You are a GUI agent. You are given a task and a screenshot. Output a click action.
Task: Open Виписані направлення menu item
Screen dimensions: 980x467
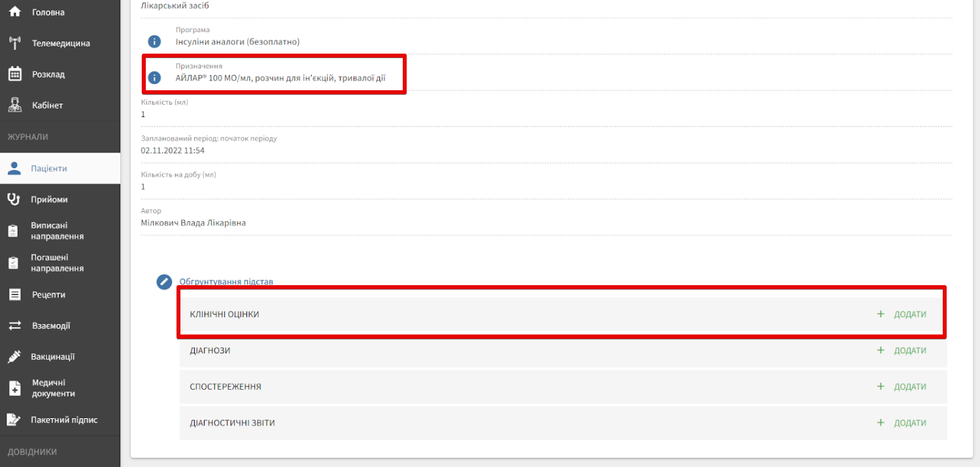[57, 231]
